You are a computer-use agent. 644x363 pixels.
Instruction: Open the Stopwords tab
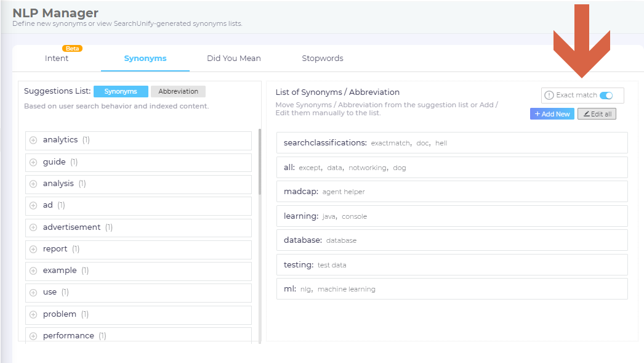click(322, 59)
